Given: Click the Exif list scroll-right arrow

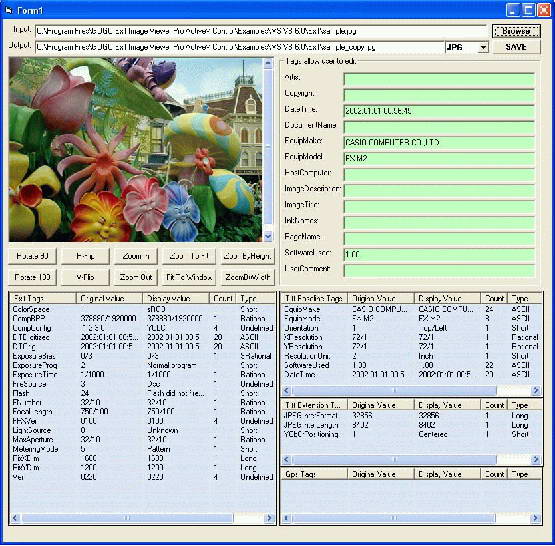Looking at the screenshot, I should [x=270, y=518].
